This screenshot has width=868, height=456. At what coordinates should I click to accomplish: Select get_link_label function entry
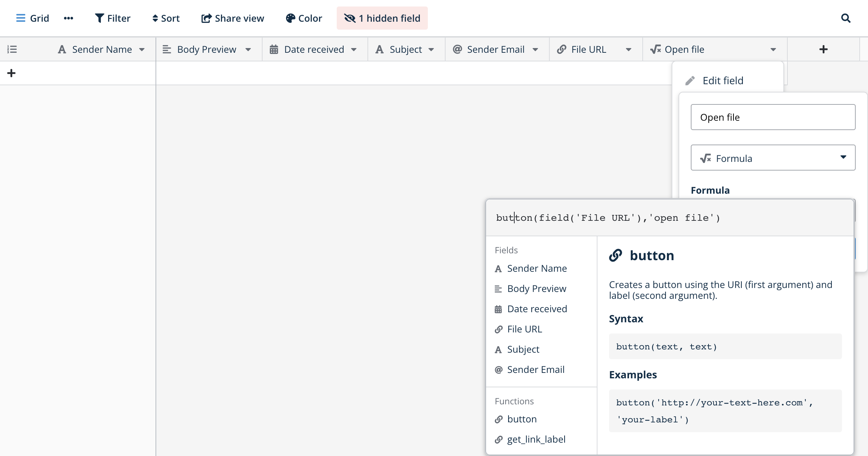tap(536, 439)
